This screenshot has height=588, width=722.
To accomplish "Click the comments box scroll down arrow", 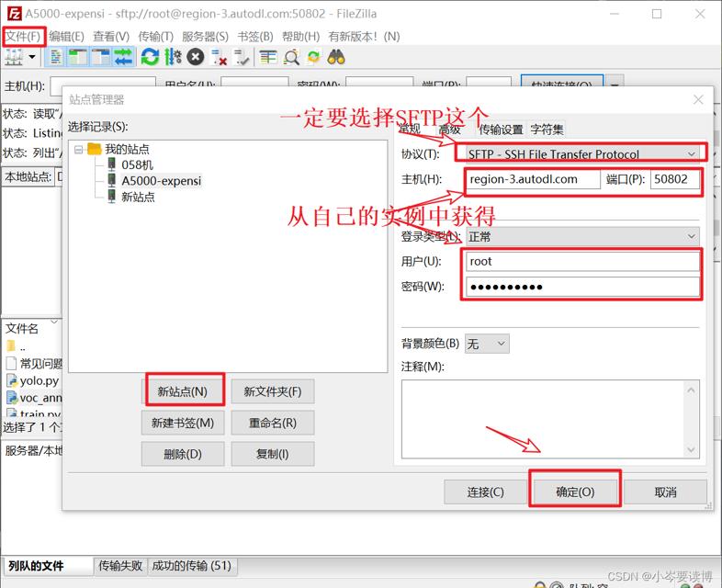I will [x=691, y=450].
